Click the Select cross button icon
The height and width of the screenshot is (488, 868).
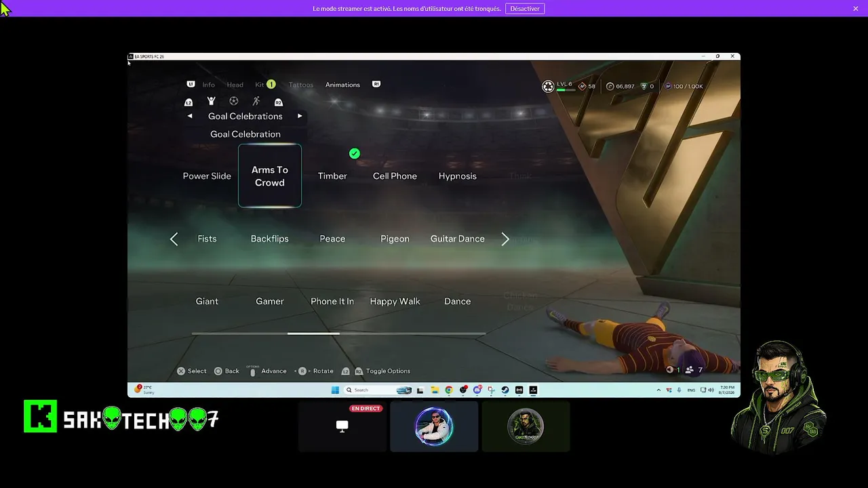(x=181, y=371)
